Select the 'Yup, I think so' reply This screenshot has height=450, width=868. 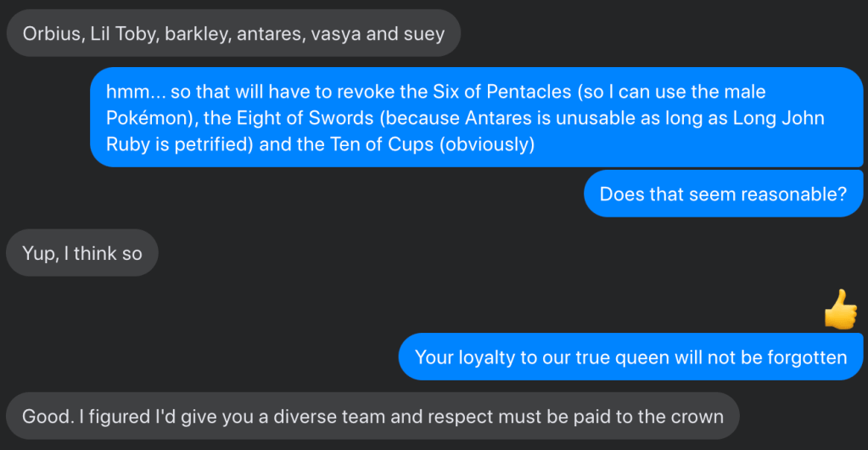(x=82, y=253)
